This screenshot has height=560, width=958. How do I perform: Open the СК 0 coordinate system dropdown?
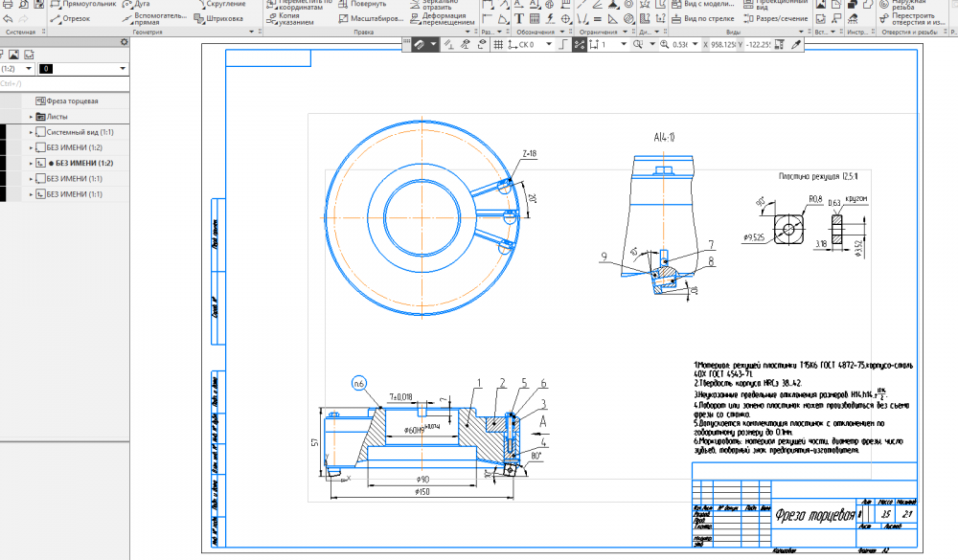point(551,44)
